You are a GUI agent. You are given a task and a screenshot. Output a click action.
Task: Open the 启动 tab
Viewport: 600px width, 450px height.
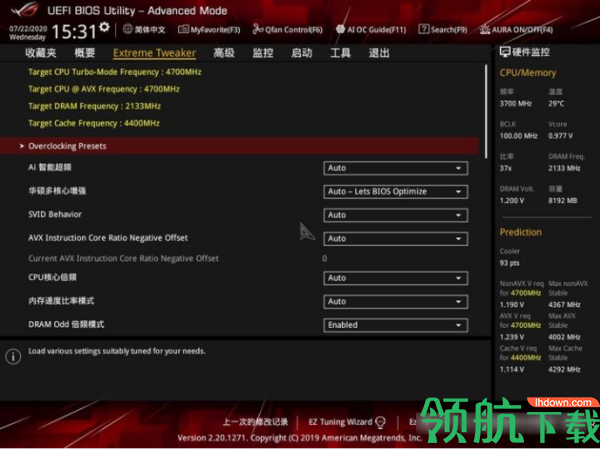[302, 53]
